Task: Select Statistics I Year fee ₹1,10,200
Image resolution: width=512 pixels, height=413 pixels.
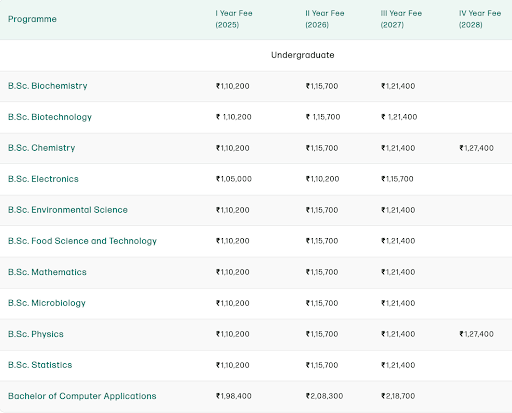Action: pos(233,365)
